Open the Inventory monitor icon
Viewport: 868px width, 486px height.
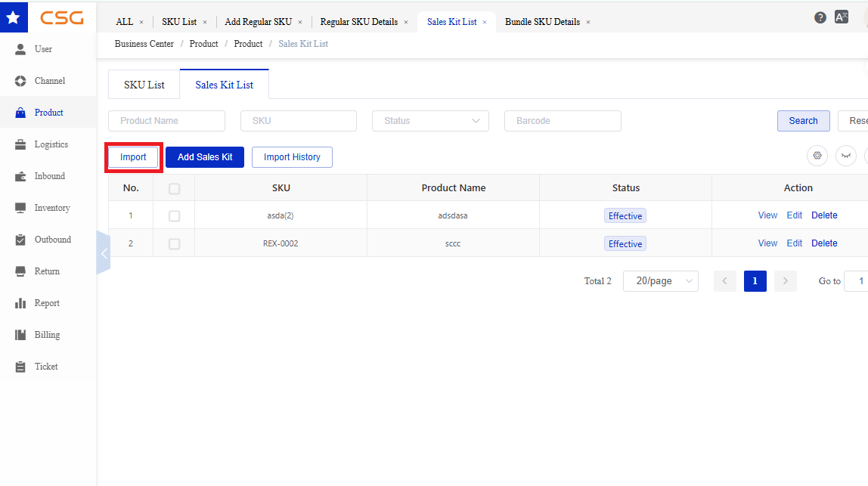pos(20,208)
